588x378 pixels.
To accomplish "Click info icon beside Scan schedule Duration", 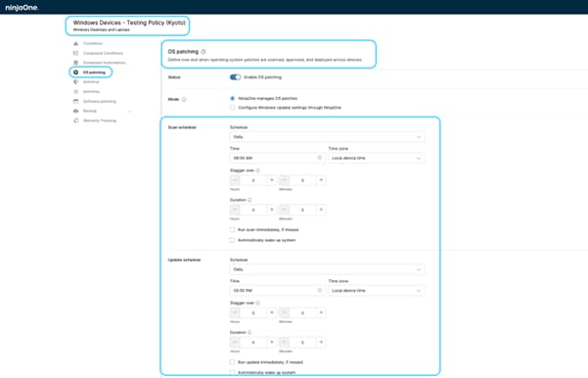I will point(249,200).
